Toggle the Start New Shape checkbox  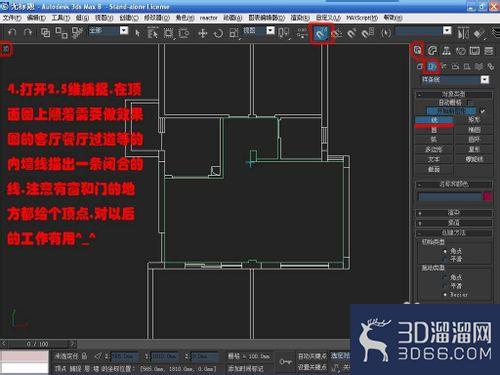483,111
